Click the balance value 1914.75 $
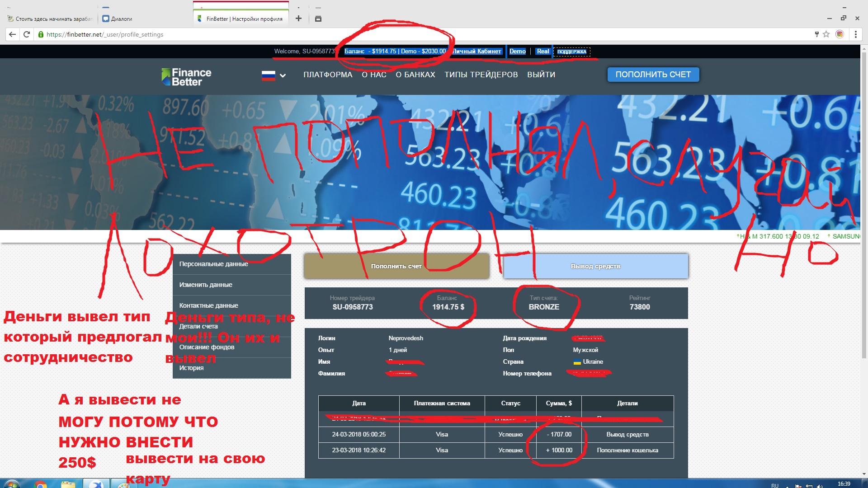Screen dimensions: 868x488 448,307
